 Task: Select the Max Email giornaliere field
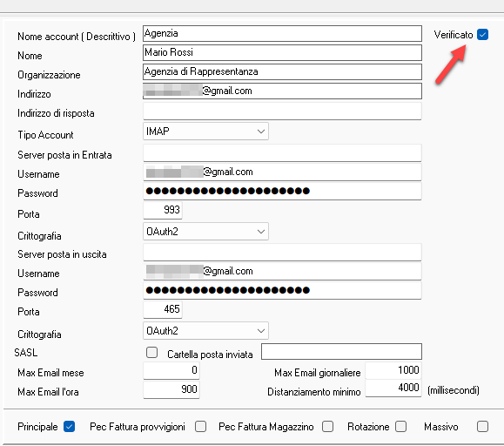pos(393,370)
